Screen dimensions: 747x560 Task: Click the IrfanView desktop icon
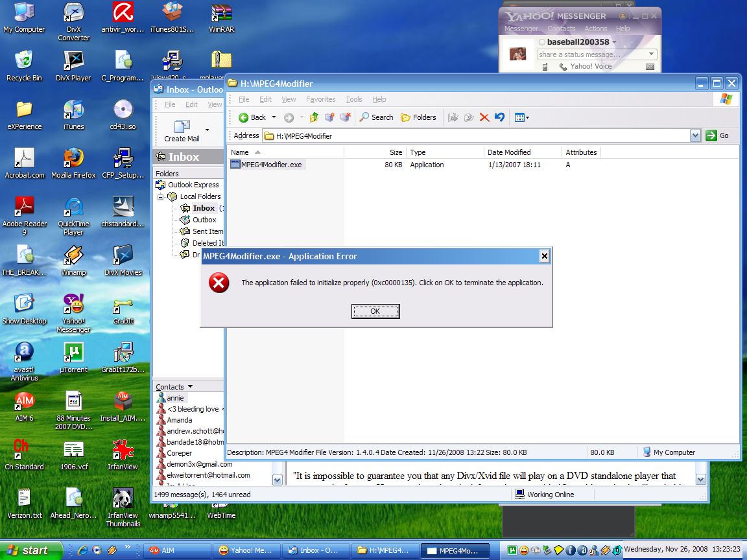123,455
